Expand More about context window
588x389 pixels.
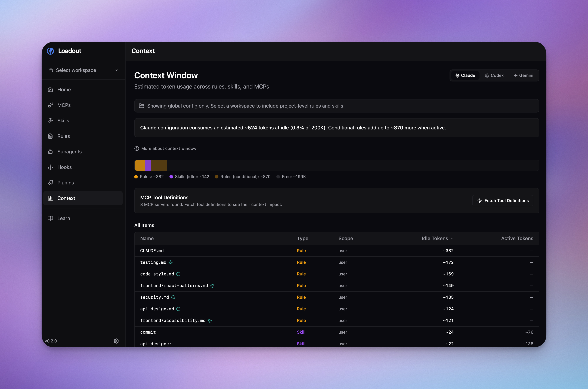[x=169, y=148]
